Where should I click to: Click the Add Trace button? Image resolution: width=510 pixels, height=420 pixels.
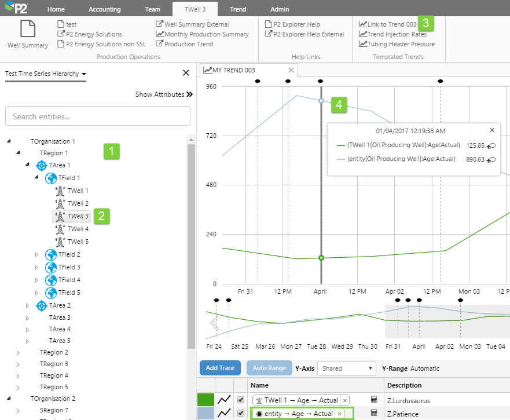click(x=220, y=368)
